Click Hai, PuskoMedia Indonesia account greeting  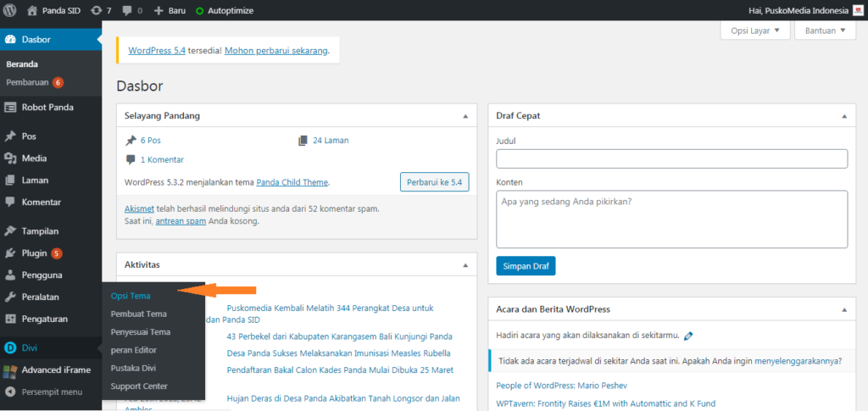(x=798, y=10)
